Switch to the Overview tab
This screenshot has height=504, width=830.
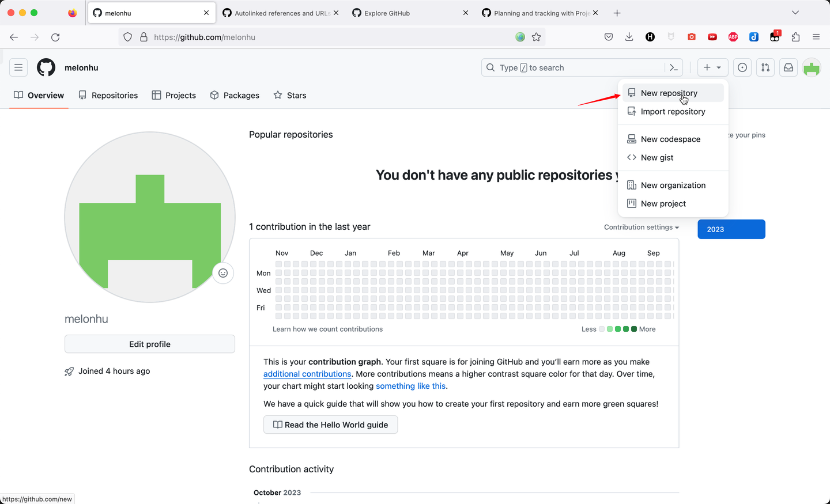(39, 95)
